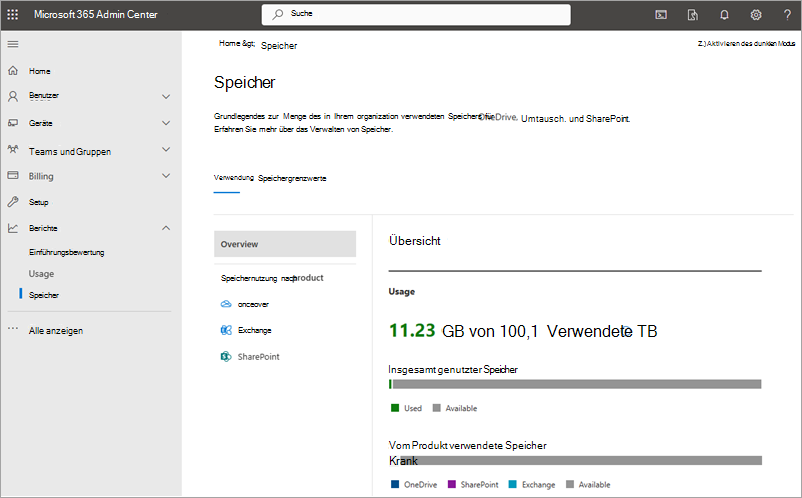This screenshot has width=802, height=498.
Task: Click the green Used legend swatch
Action: click(x=394, y=408)
